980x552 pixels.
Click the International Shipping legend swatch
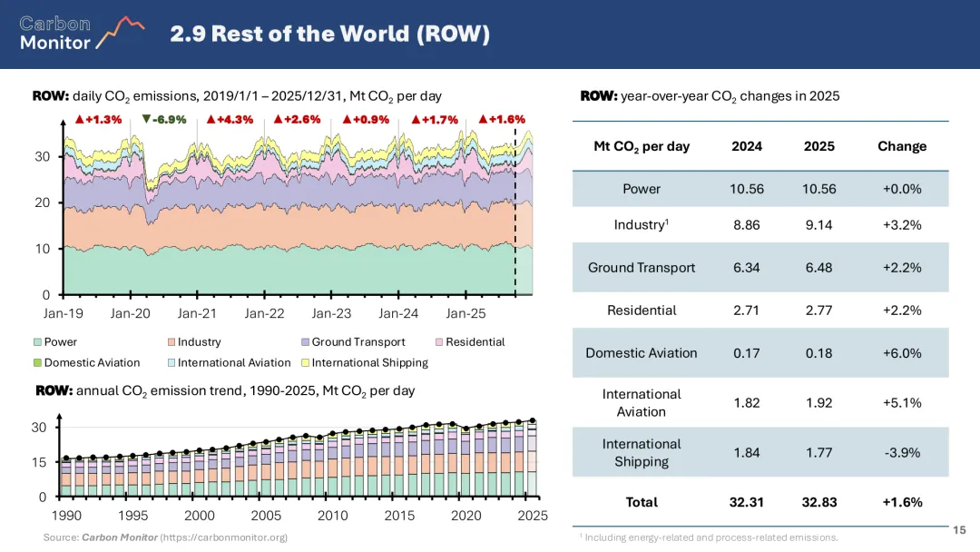pos(305,362)
